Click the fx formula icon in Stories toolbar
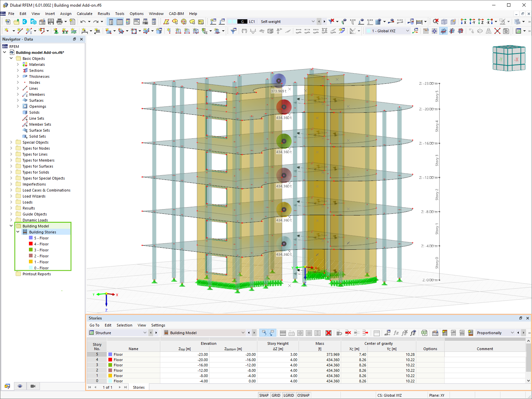Viewport: 532px width, 399px height. tap(396, 332)
